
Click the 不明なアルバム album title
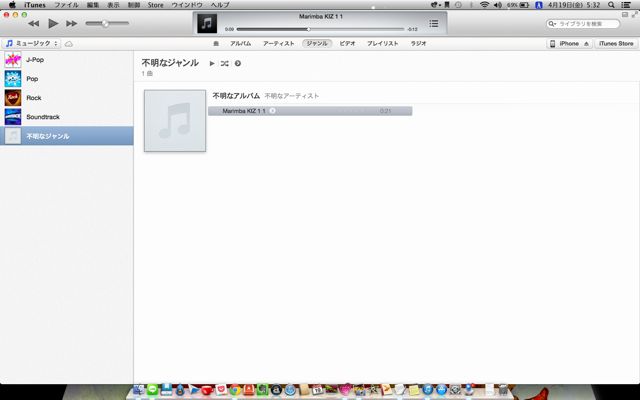(x=236, y=96)
